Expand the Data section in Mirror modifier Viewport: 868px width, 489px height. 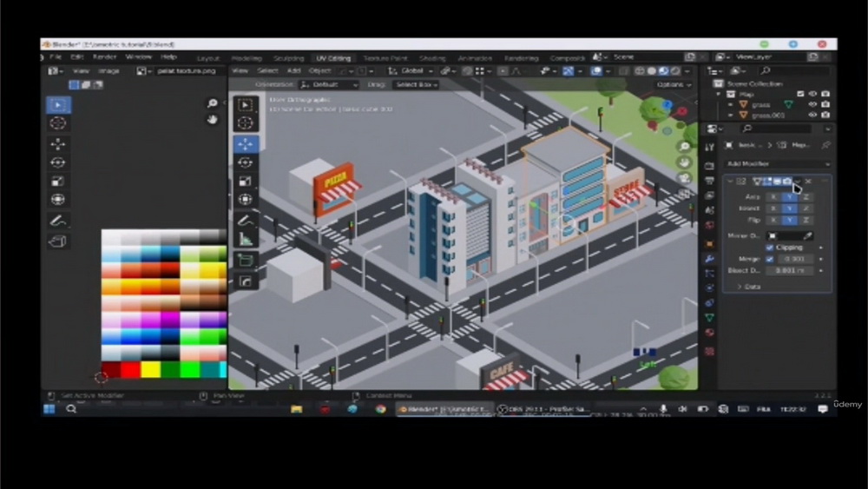(749, 287)
